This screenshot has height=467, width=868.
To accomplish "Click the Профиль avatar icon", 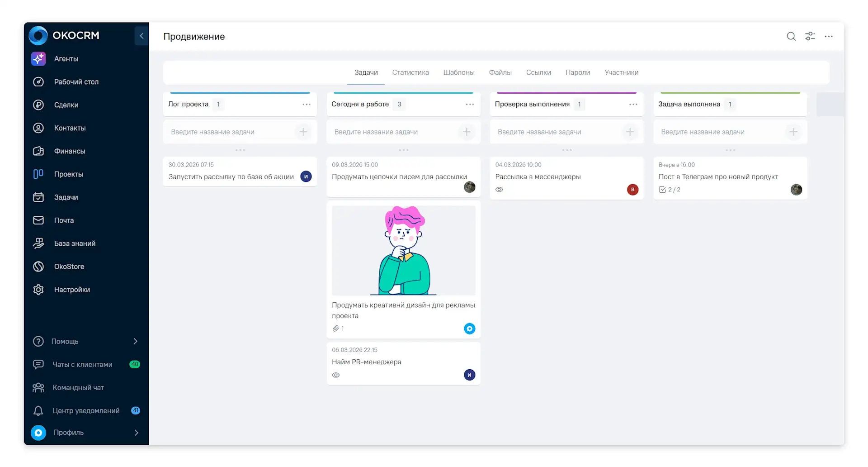I will (x=38, y=433).
